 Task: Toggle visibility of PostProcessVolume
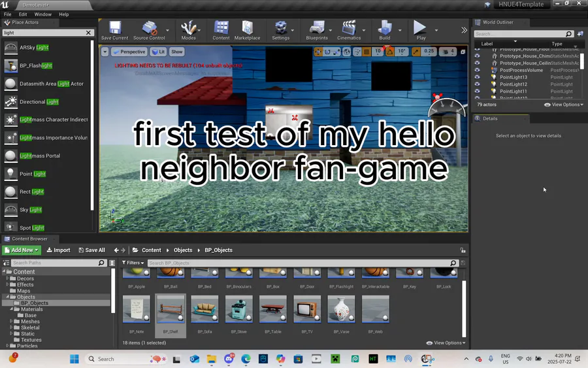coord(477,70)
